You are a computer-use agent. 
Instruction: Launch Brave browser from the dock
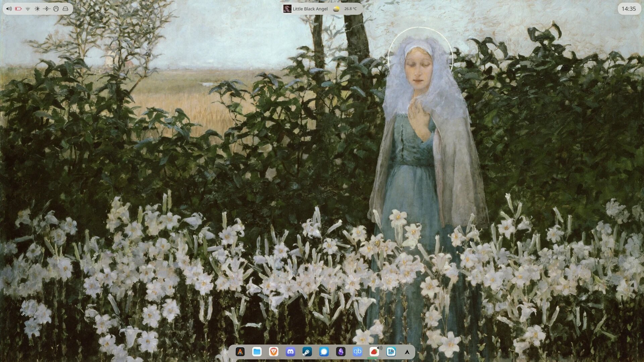coord(274,352)
